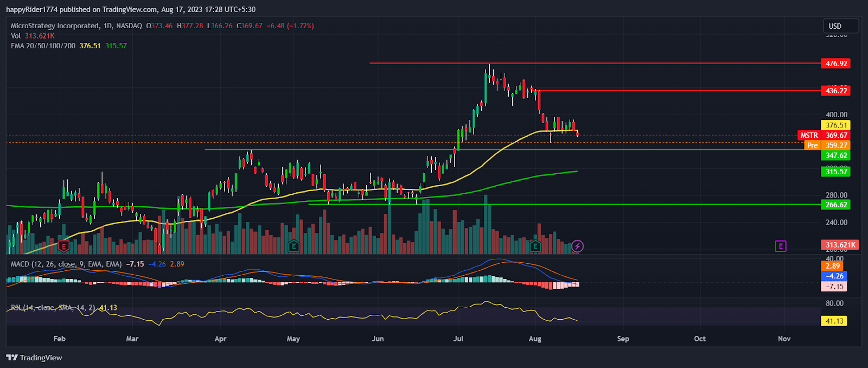This screenshot has width=868, height=368.
Task: Click the Jun label on the time axis
Action: tap(378, 339)
